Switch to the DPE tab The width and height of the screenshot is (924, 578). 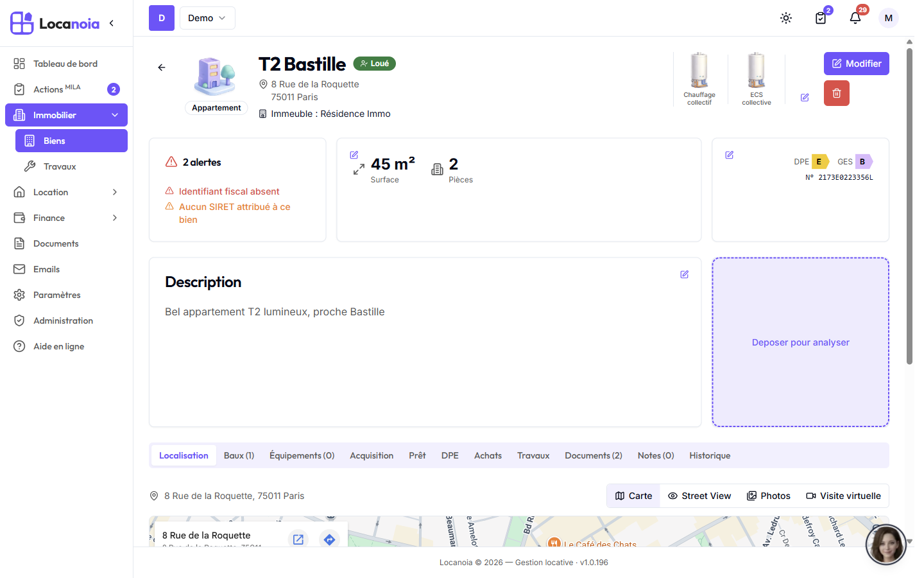tap(450, 455)
